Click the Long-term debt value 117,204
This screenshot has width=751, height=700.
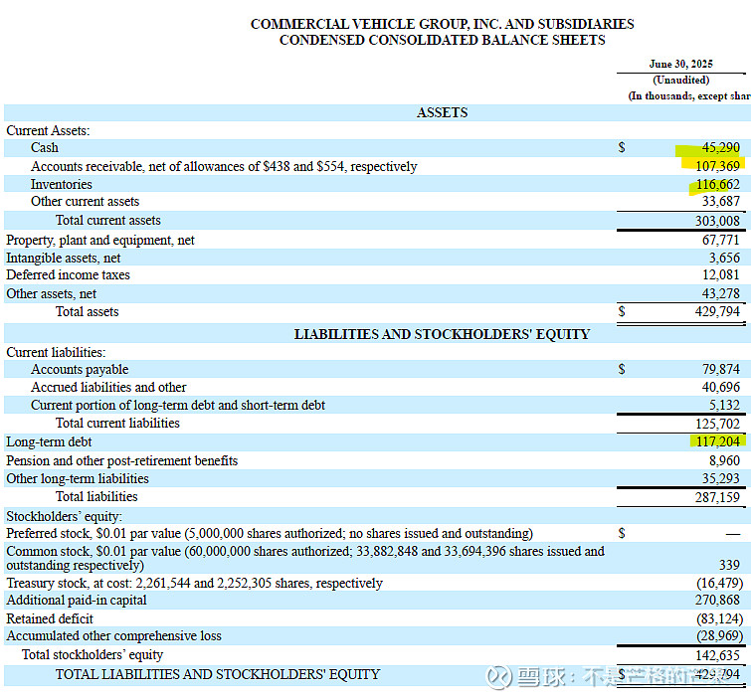(x=717, y=441)
